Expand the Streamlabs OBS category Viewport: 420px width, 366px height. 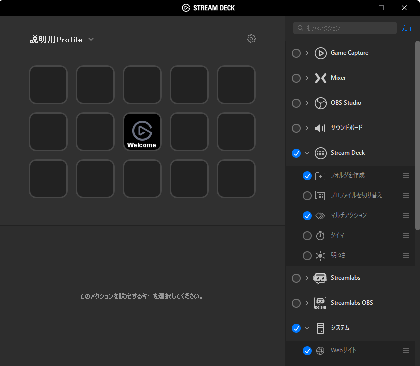click(x=307, y=303)
